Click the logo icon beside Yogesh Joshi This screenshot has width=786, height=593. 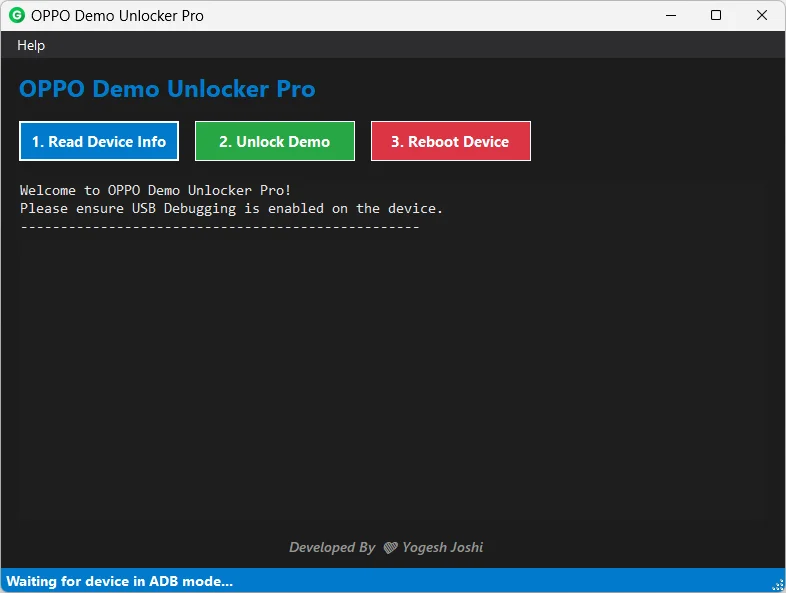click(390, 547)
